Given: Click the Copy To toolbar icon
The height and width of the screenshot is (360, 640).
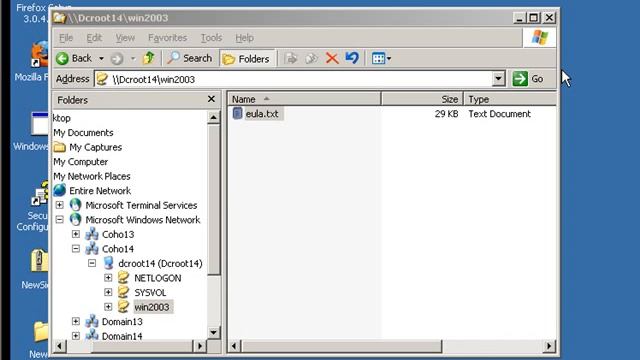Looking at the screenshot, I should (311, 58).
